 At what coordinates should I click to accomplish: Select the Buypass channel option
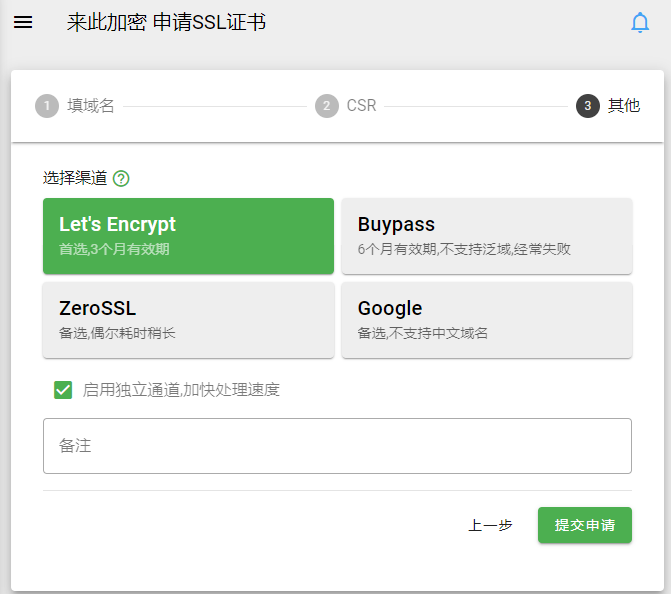click(487, 236)
